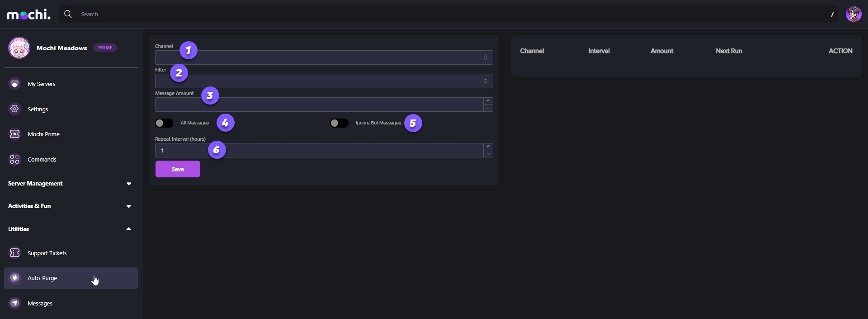This screenshot has width=868, height=319.
Task: Click the slash shortcut hint in search
Action: point(832,14)
